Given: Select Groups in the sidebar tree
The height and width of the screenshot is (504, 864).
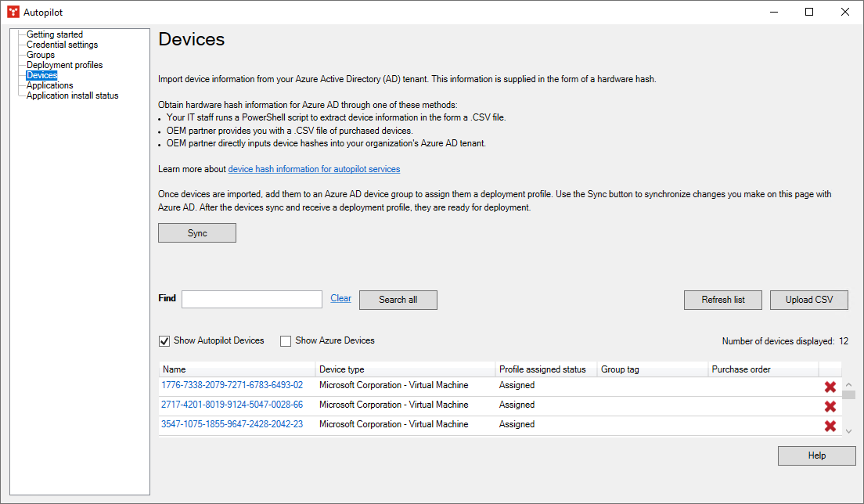Looking at the screenshot, I should [41, 55].
